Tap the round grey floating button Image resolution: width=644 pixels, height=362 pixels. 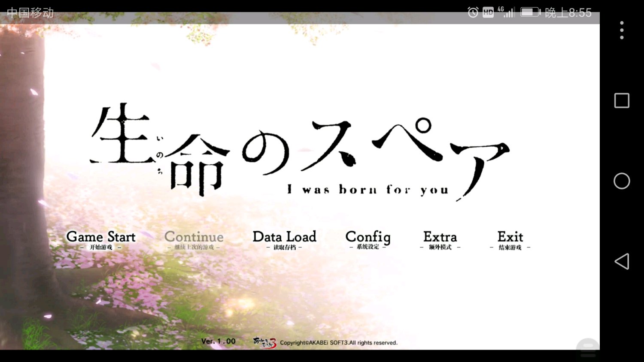[x=588, y=348]
